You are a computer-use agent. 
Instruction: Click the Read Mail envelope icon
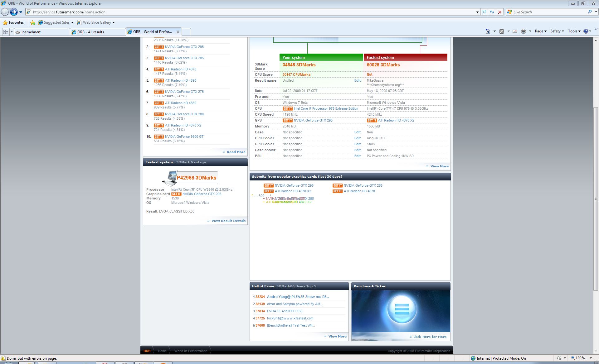pyautogui.click(x=515, y=31)
